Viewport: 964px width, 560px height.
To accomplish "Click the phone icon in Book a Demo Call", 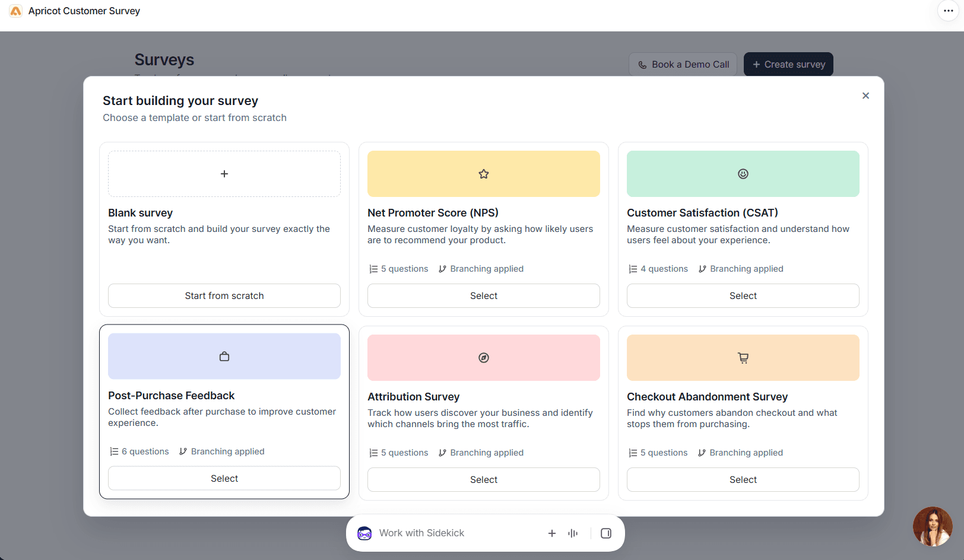I will pyautogui.click(x=642, y=65).
